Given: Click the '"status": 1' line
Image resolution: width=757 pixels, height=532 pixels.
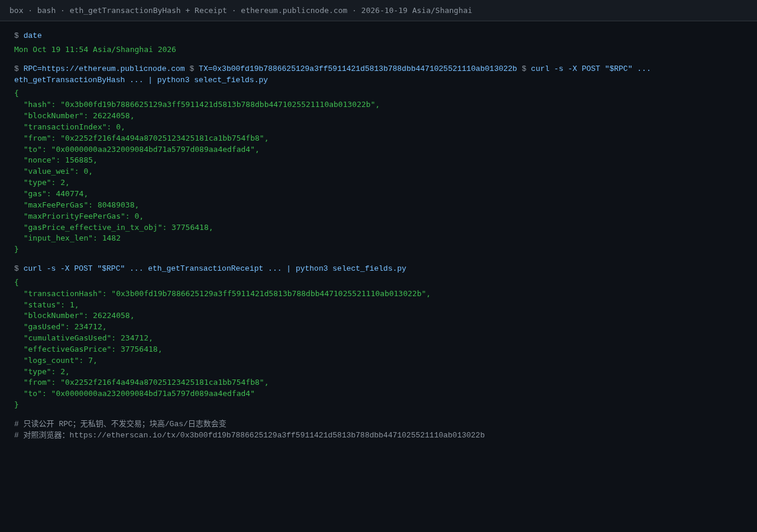Looking at the screenshot, I should pyautogui.click(x=51, y=305).
